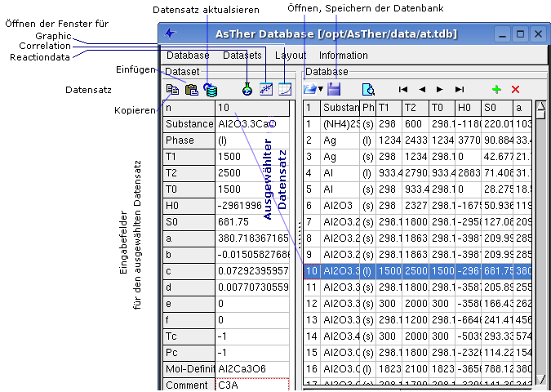Click the S0 field value 681.75
Screen dimensions: 551x392
[252, 222]
